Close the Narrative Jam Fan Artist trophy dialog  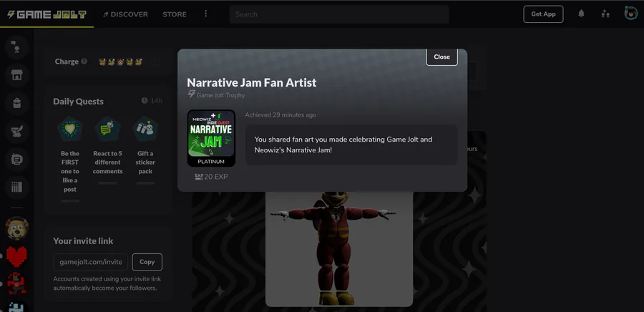click(441, 57)
